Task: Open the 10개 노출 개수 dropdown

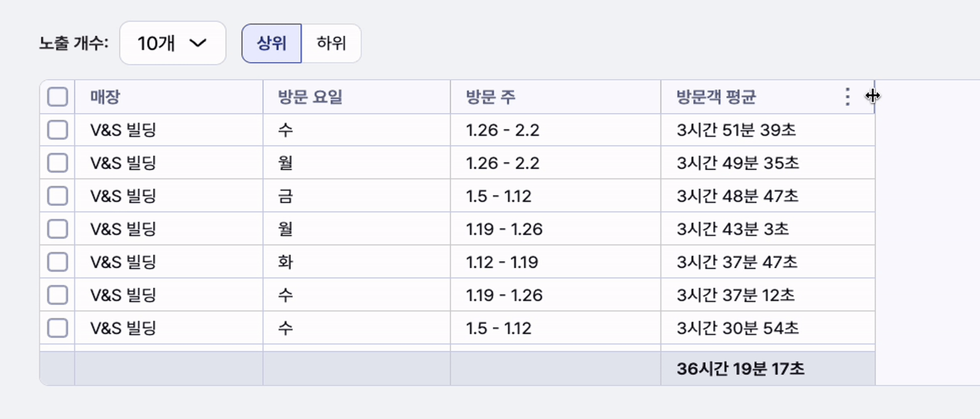Action: (173, 43)
